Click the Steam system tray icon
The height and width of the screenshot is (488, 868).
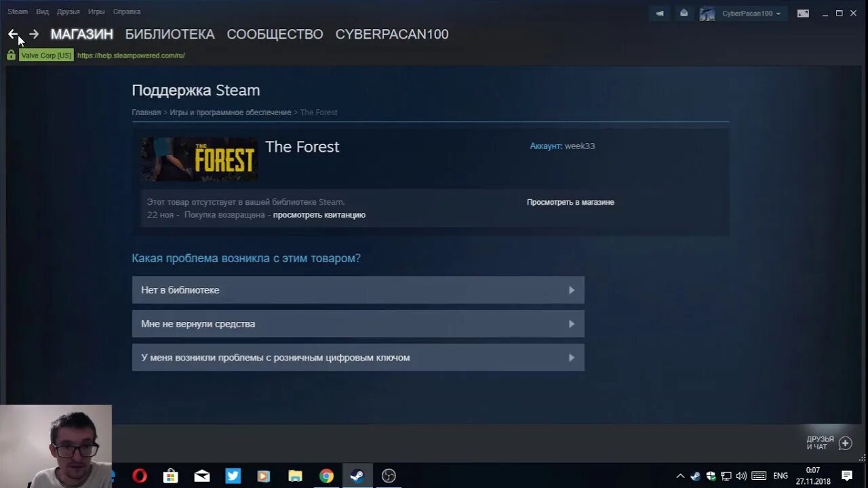point(695,476)
